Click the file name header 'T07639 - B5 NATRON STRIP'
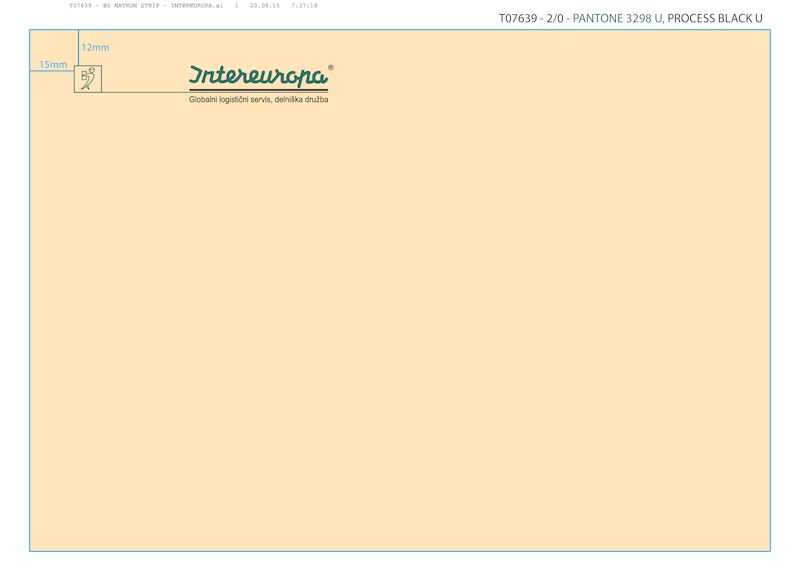 click(114, 6)
